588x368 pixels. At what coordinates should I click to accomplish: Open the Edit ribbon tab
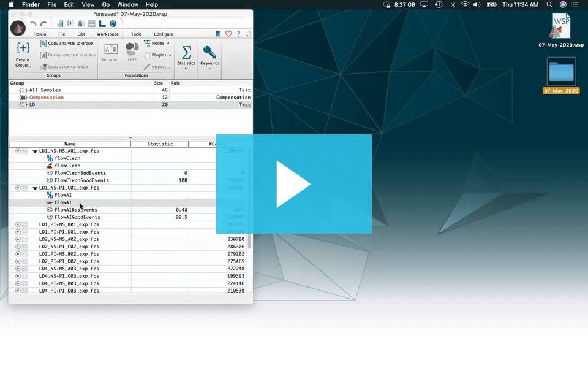(x=81, y=34)
